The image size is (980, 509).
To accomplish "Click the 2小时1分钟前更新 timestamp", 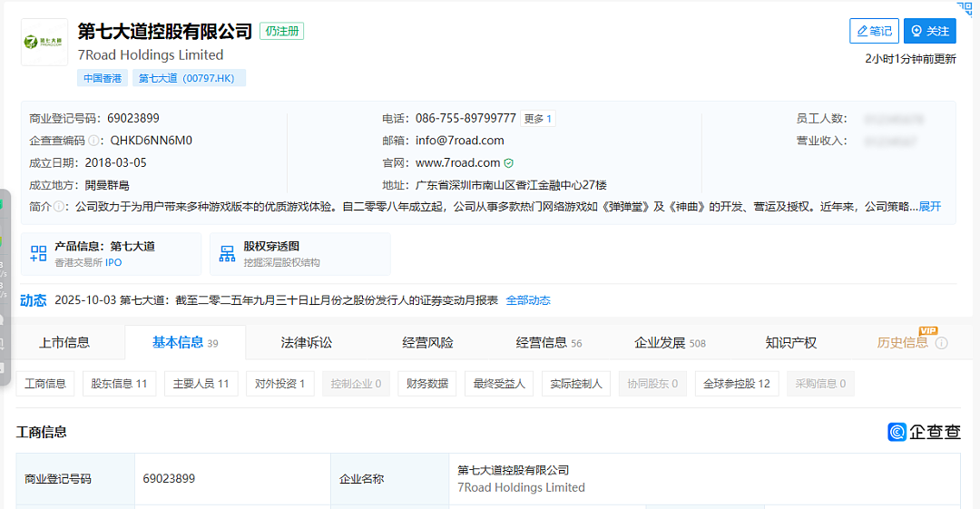I will tap(911, 59).
